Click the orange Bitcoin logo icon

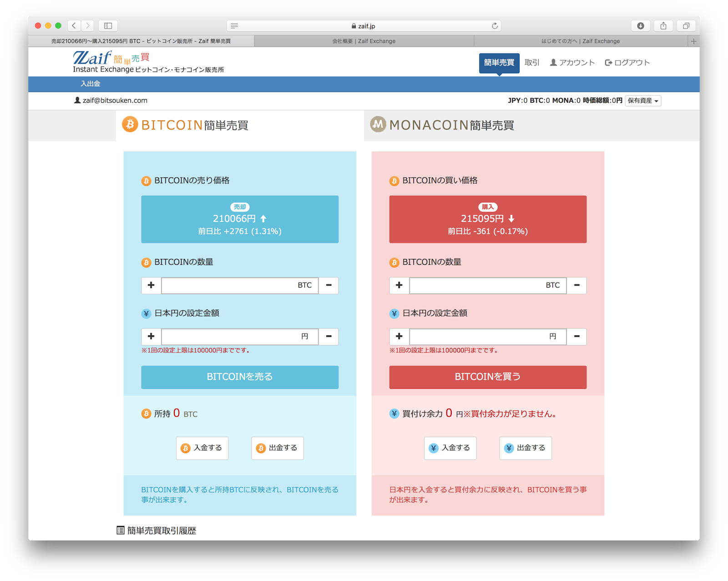(x=130, y=124)
